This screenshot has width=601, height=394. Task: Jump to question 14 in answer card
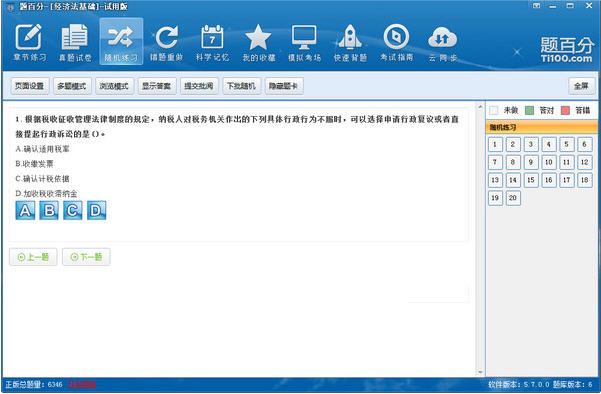point(513,180)
